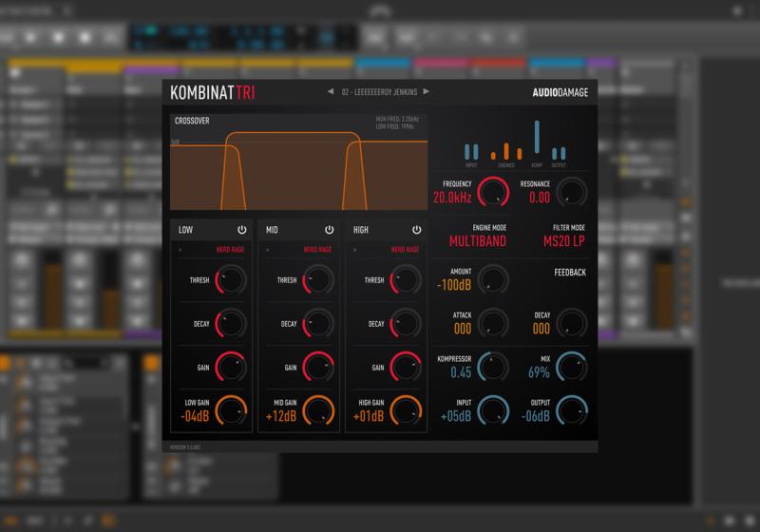
Task: Click the crossover frequency display graph
Action: 298,161
